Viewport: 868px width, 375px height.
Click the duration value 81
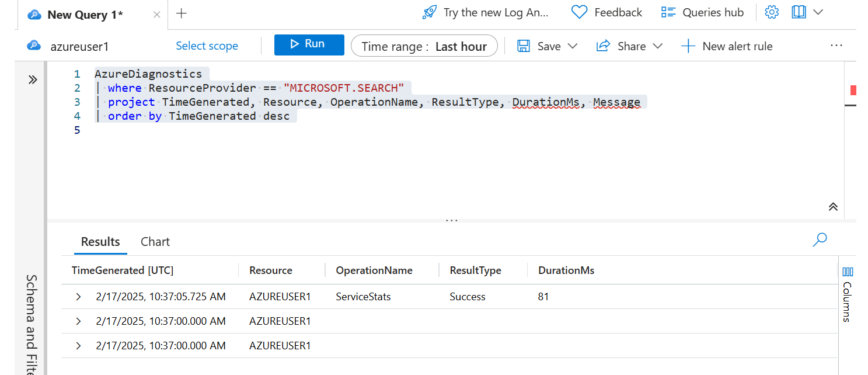point(543,297)
